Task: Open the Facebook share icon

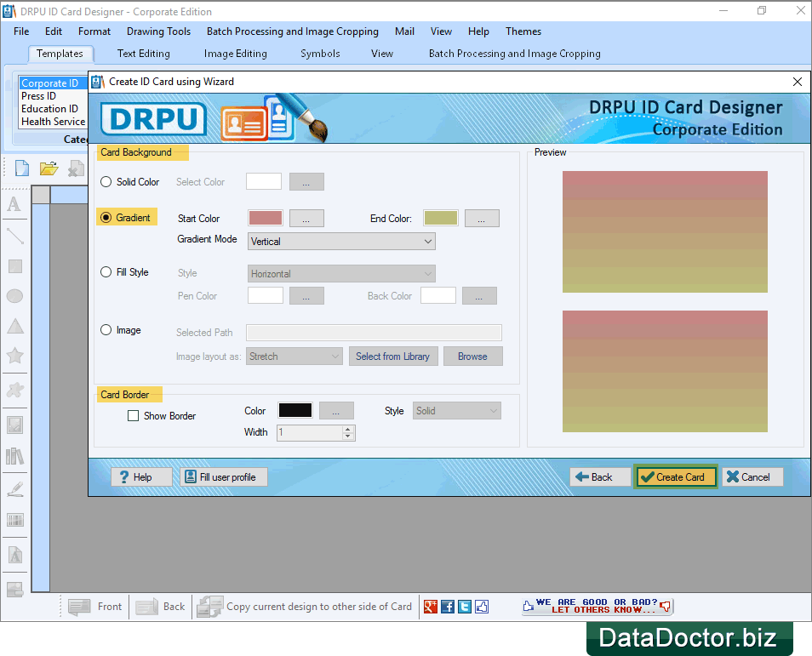Action: [x=448, y=607]
